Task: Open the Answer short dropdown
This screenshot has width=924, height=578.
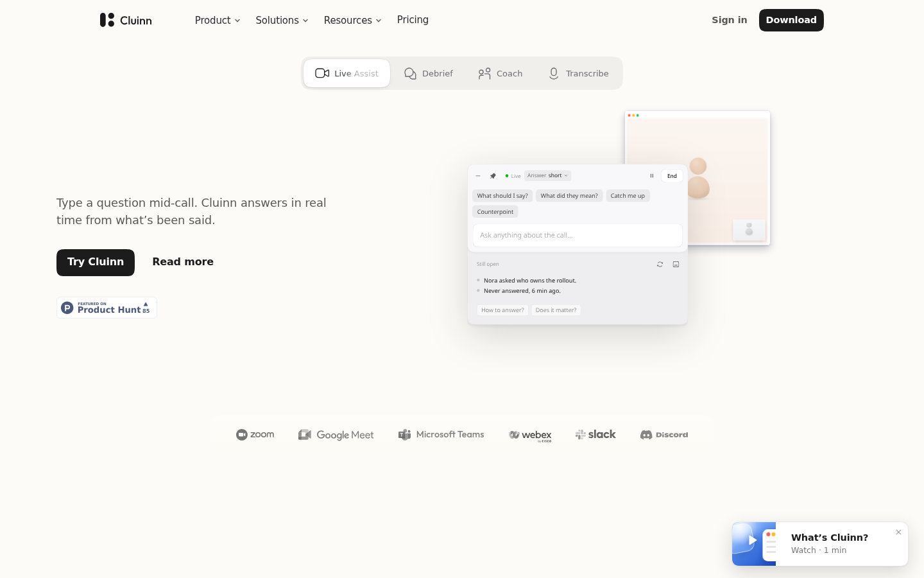Action: 547,175
